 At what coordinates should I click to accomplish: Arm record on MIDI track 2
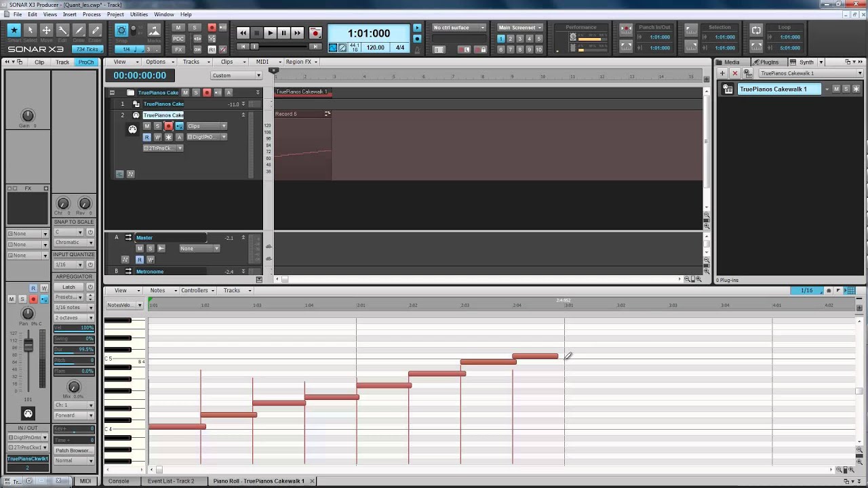click(x=168, y=126)
